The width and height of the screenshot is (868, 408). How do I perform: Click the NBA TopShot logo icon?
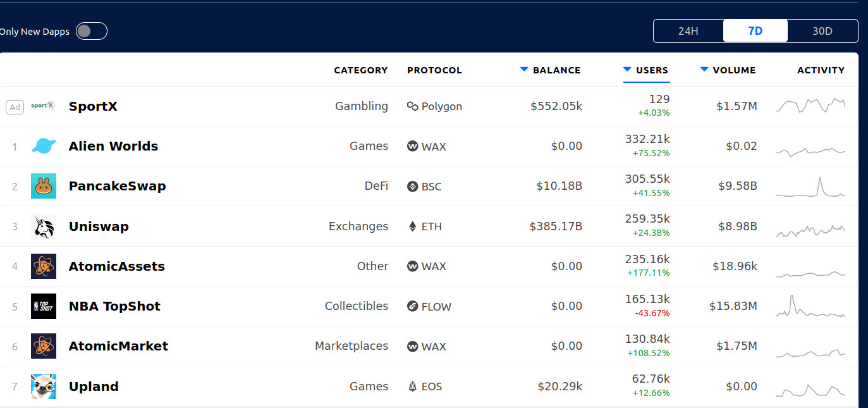(x=44, y=306)
